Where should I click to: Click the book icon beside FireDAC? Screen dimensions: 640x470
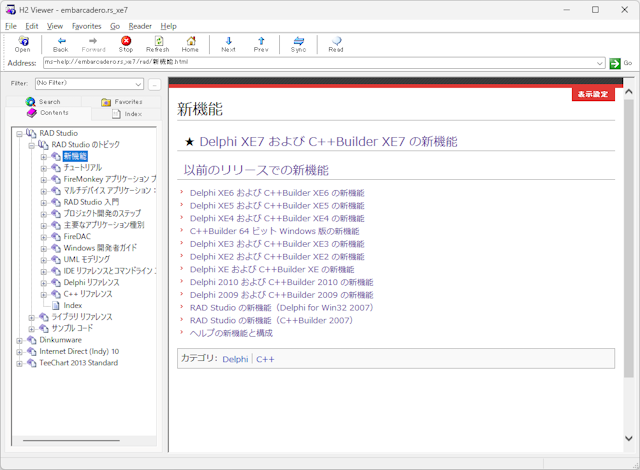point(56,237)
